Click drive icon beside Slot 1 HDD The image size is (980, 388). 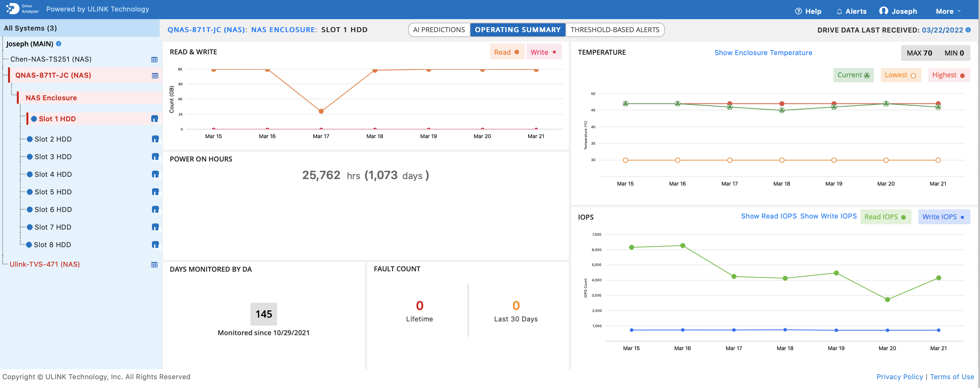(x=155, y=119)
